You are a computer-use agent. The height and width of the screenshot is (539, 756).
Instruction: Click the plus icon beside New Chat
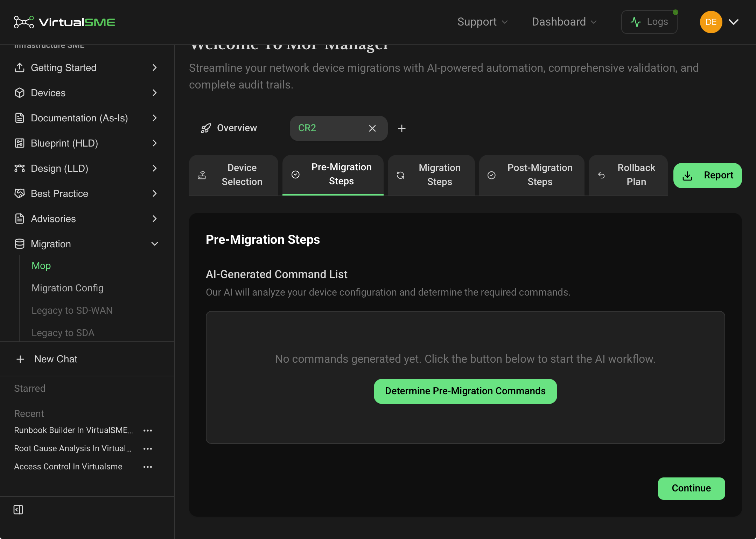(x=20, y=359)
